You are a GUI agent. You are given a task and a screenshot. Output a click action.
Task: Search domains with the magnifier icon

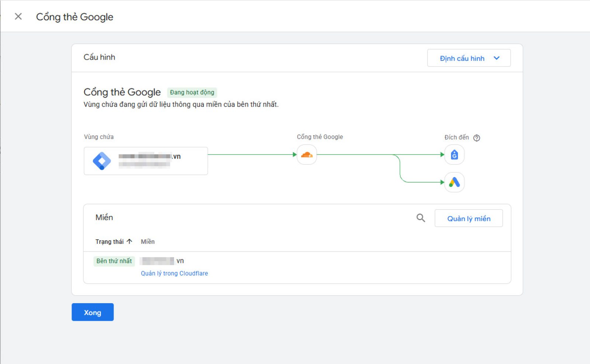click(x=421, y=218)
